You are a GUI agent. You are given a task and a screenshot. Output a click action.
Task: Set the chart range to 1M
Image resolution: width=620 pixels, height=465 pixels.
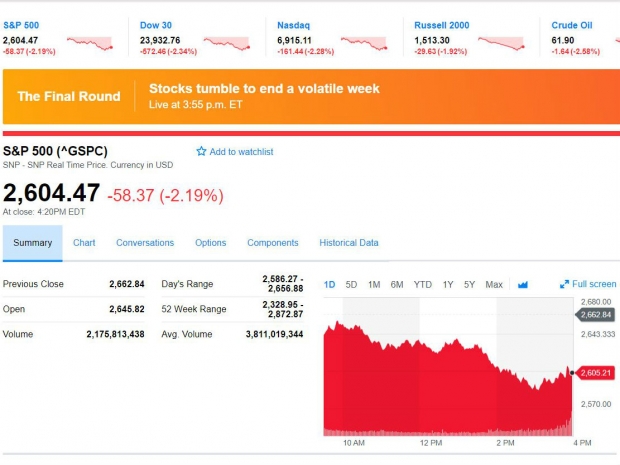(x=374, y=285)
